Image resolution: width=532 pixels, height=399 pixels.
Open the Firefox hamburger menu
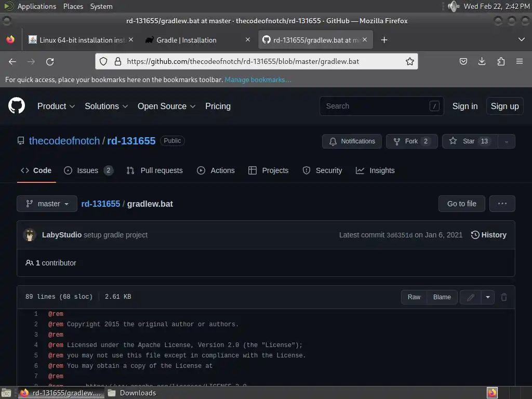(520, 61)
